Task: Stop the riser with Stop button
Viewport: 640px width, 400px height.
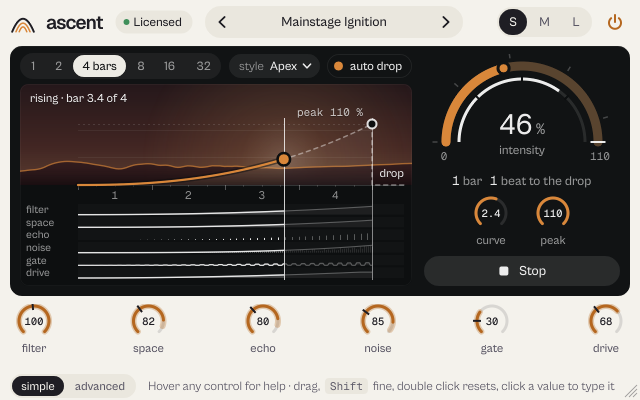Action: [522, 271]
